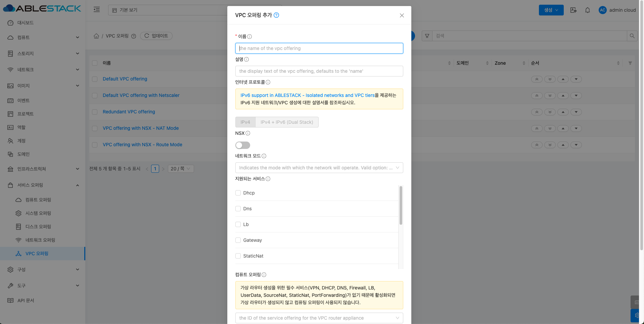Click the admin cloud avatar
Viewport: 644px width, 324px height.
602,10
